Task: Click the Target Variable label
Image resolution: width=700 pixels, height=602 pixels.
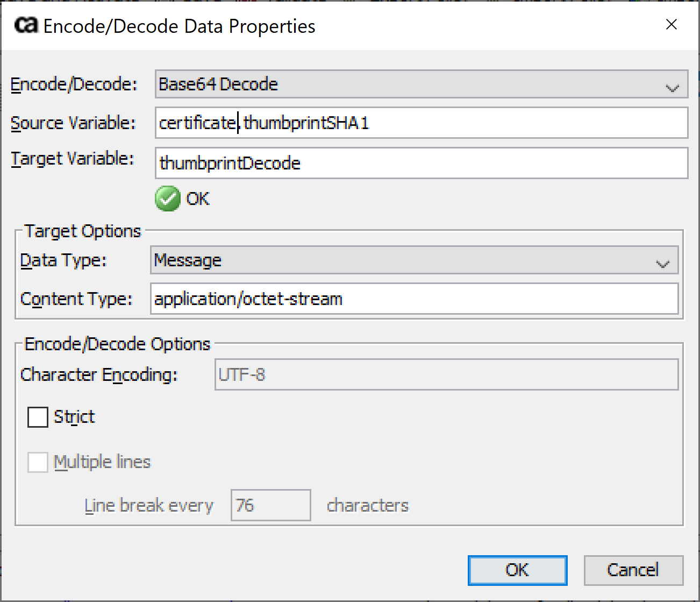Action: 73,159
